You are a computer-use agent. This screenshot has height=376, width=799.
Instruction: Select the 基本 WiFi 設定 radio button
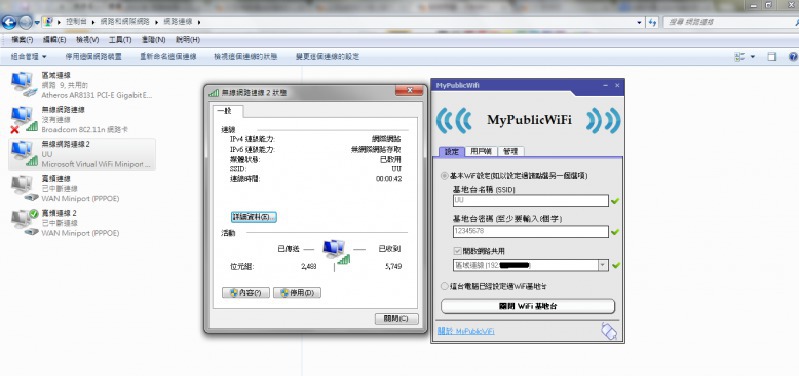point(445,176)
